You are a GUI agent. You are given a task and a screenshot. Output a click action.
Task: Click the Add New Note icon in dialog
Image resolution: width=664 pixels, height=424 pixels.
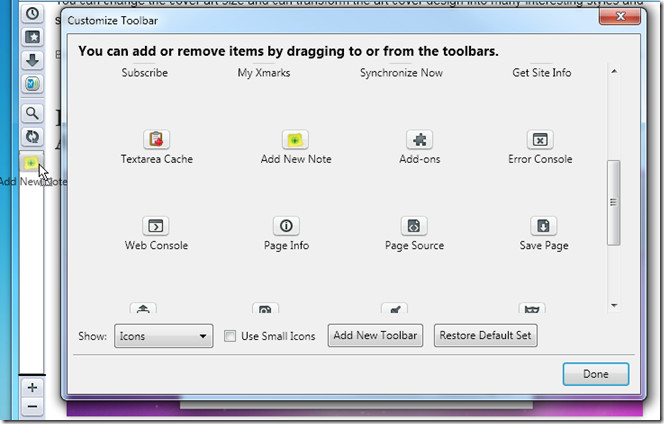[295, 139]
